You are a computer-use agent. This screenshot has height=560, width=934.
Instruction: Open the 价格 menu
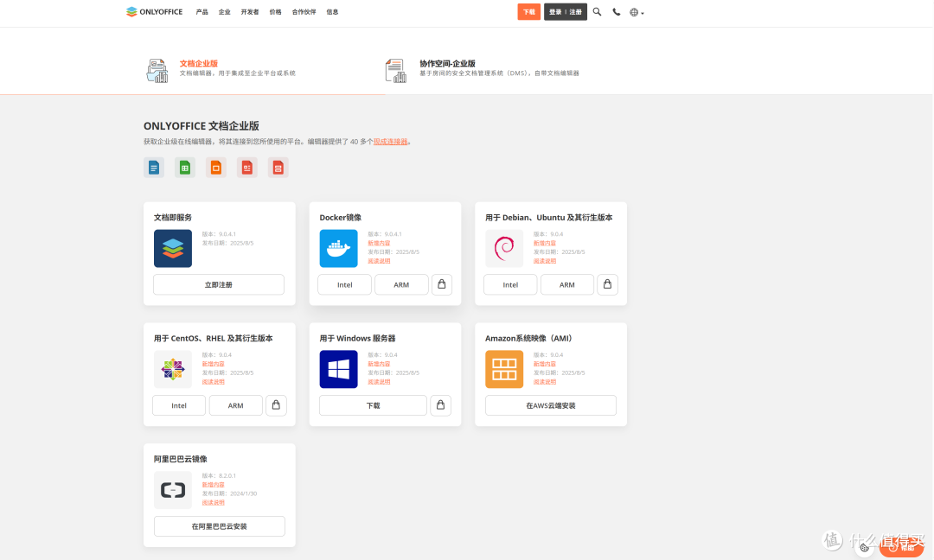click(x=275, y=12)
